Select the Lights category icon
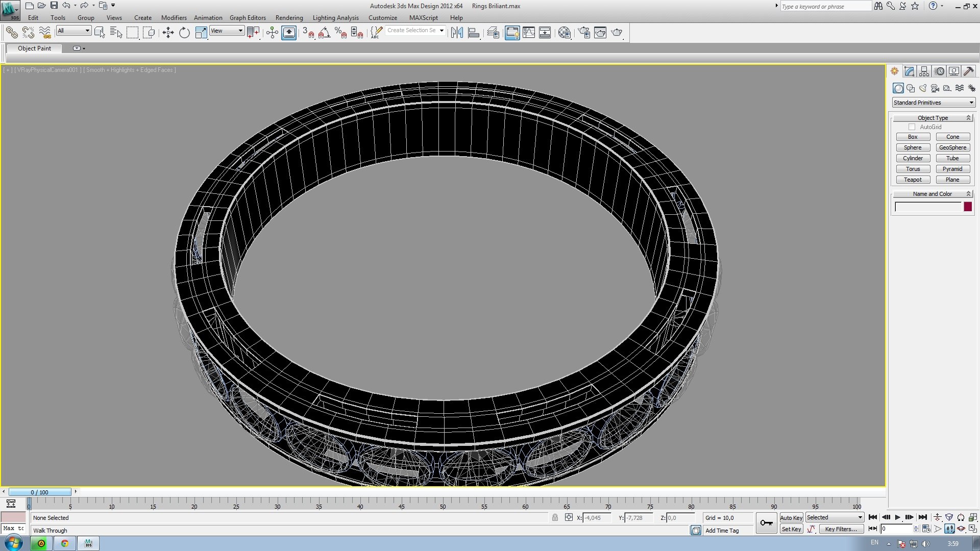The image size is (980, 551). 922,88
